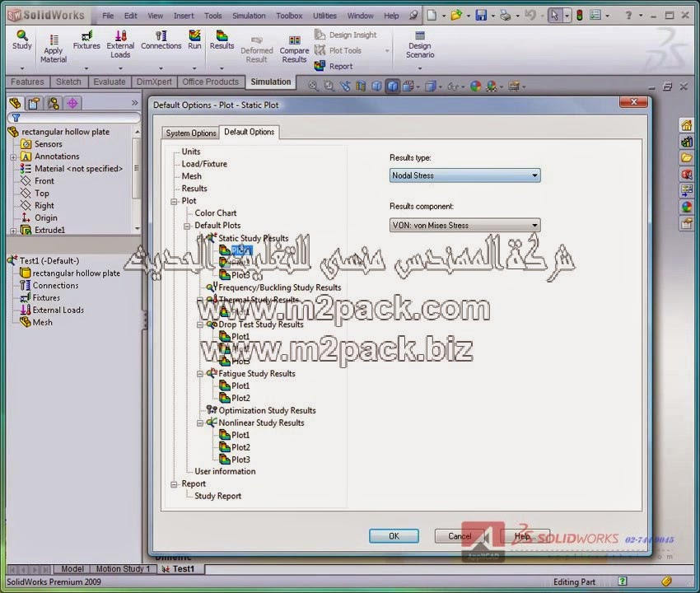Select Load/Fixture in options tree
The height and width of the screenshot is (593, 700).
coord(204,164)
